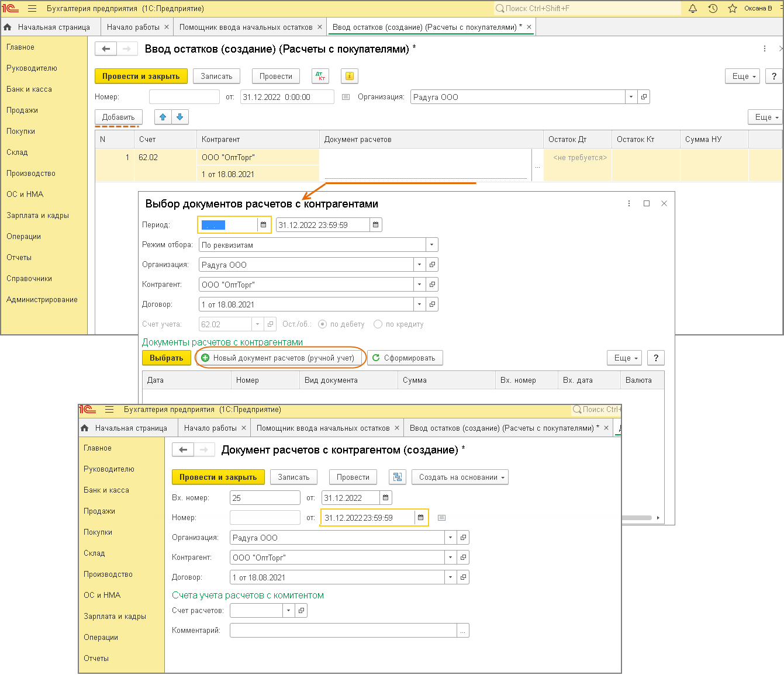
Task: Expand Организация dropdown in top form
Action: pyautogui.click(x=631, y=97)
